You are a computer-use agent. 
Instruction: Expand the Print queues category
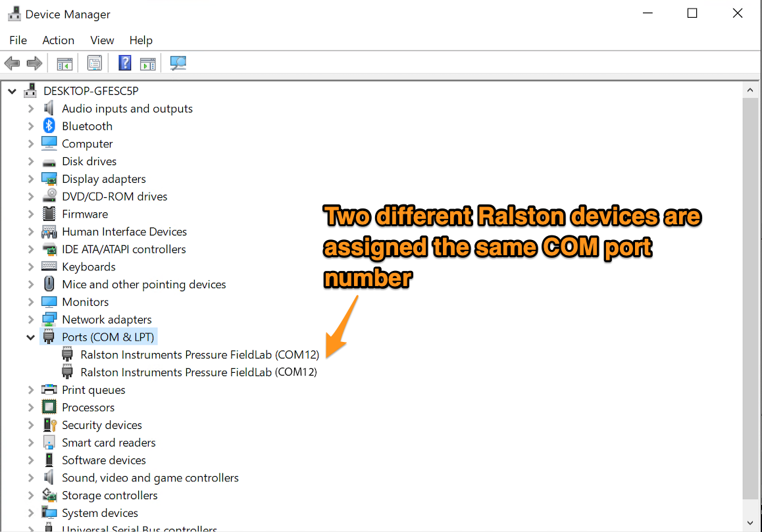point(31,390)
